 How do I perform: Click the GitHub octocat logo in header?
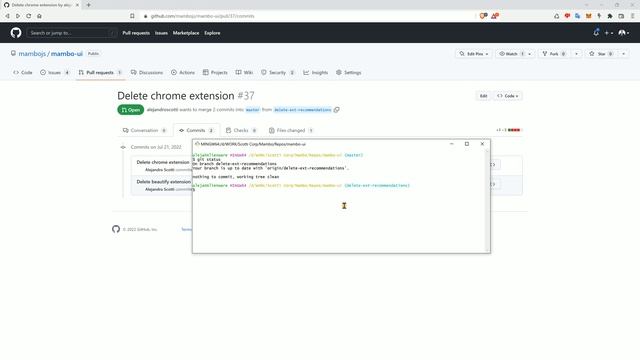pyautogui.click(x=16, y=33)
